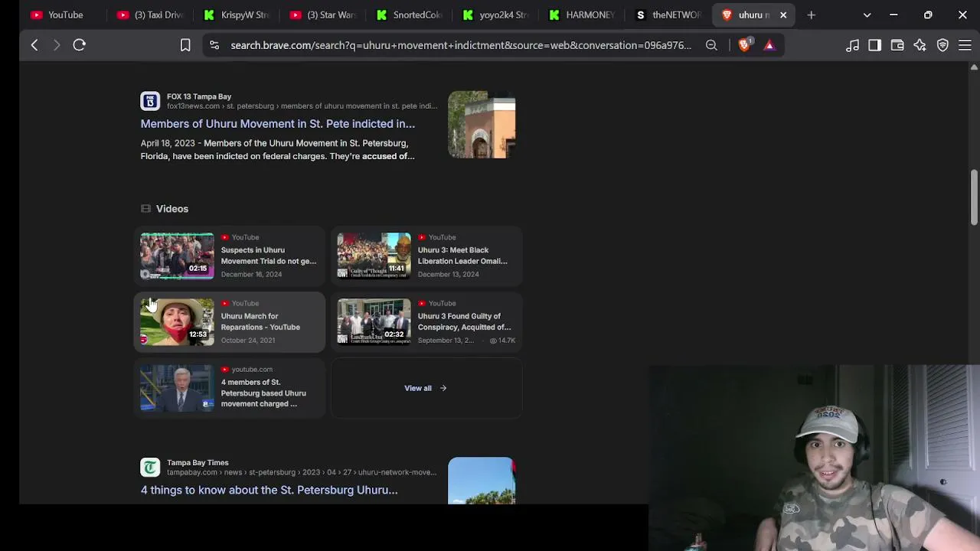Close the active uhuru search tab
This screenshot has height=551, width=980.
click(x=783, y=15)
